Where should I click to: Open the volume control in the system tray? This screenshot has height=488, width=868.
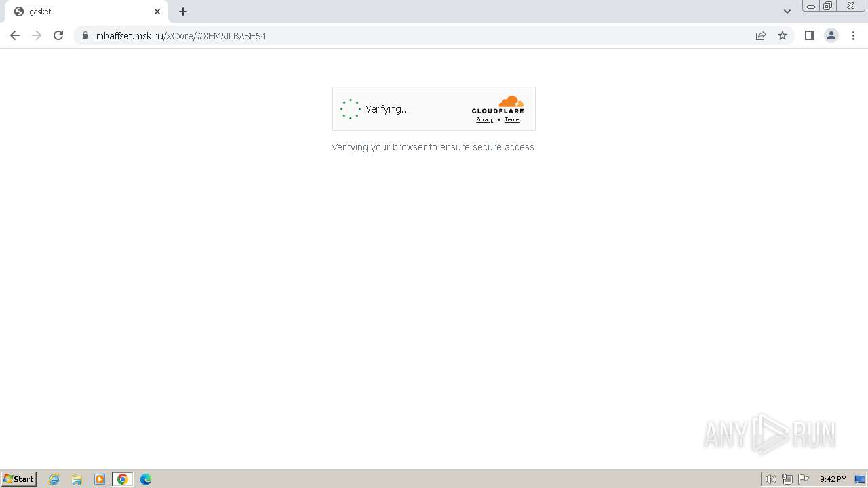[x=771, y=479]
